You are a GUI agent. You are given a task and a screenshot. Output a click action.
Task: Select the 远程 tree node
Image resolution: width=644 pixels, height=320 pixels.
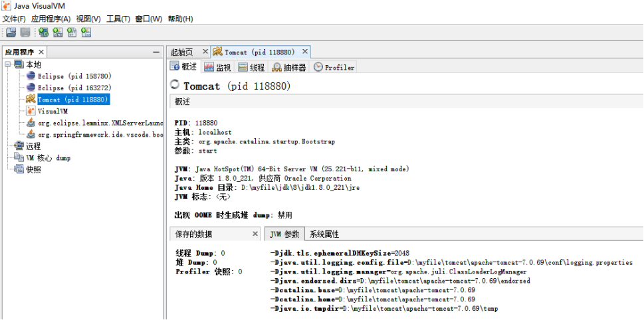pyautogui.click(x=33, y=146)
